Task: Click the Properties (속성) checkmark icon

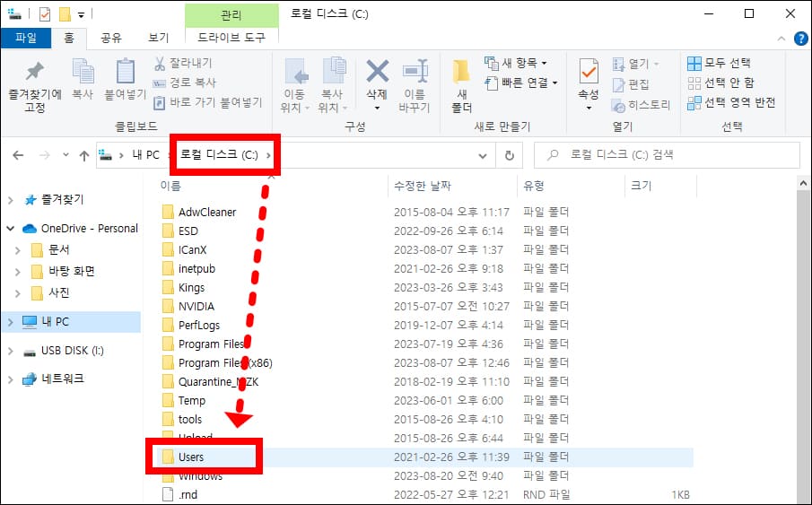Action: pos(589,72)
